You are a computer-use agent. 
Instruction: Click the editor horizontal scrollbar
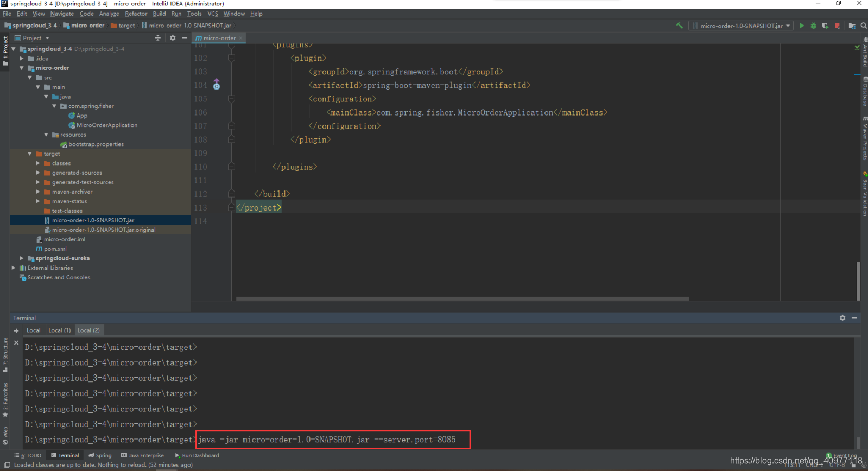point(462,298)
